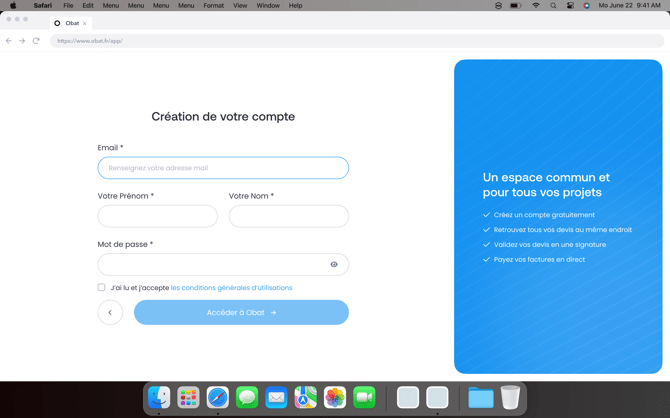This screenshot has height=418, width=670.
Task: Reload the page with the refresh icon
Action: click(x=36, y=41)
